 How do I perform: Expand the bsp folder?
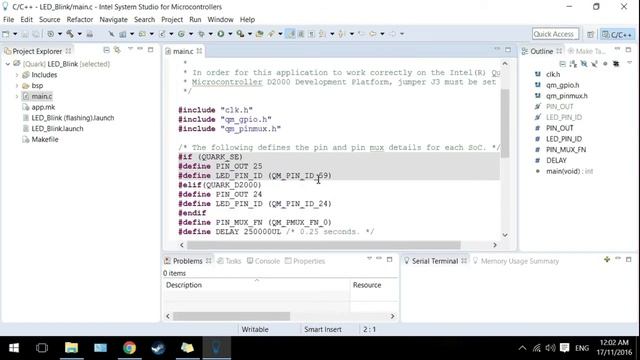pos(17,86)
